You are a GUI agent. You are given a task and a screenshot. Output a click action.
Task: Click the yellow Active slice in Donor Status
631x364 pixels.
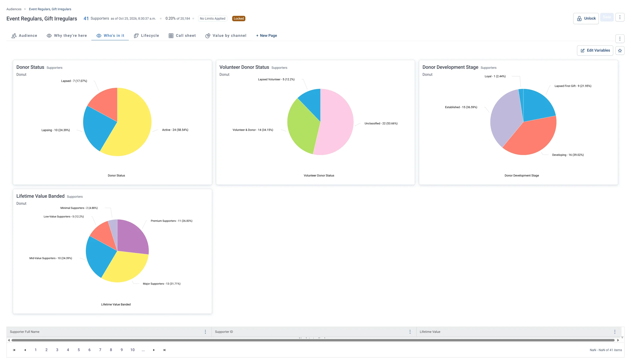[x=133, y=122]
